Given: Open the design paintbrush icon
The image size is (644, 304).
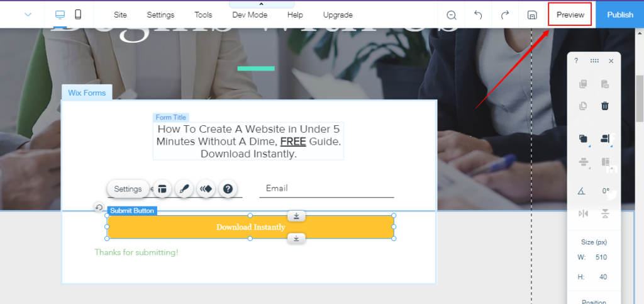Looking at the screenshot, I should click(184, 189).
